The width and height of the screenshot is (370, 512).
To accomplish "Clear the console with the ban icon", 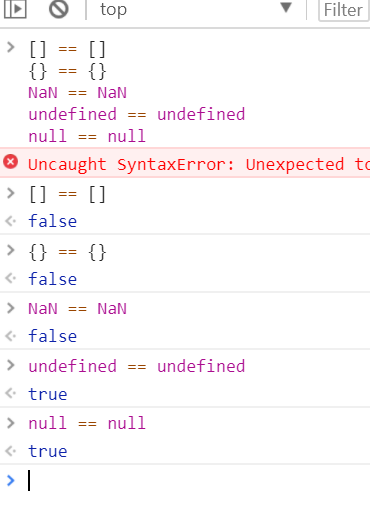I will (59, 9).
